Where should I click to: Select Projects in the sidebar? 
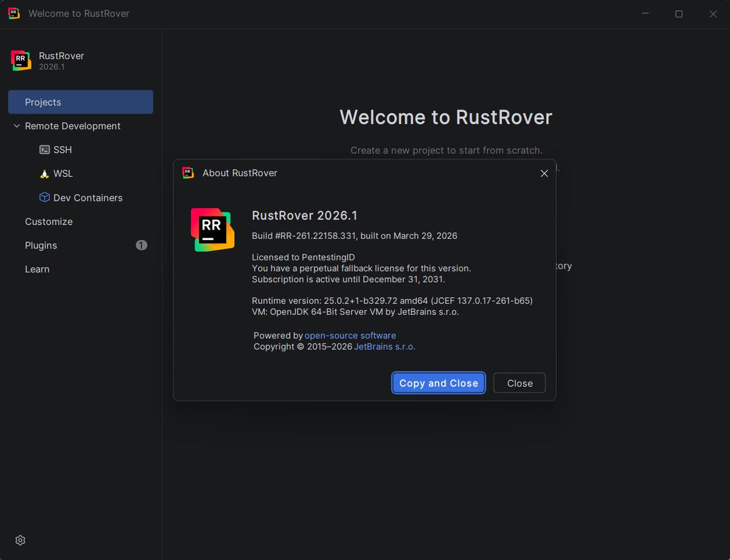[80, 102]
